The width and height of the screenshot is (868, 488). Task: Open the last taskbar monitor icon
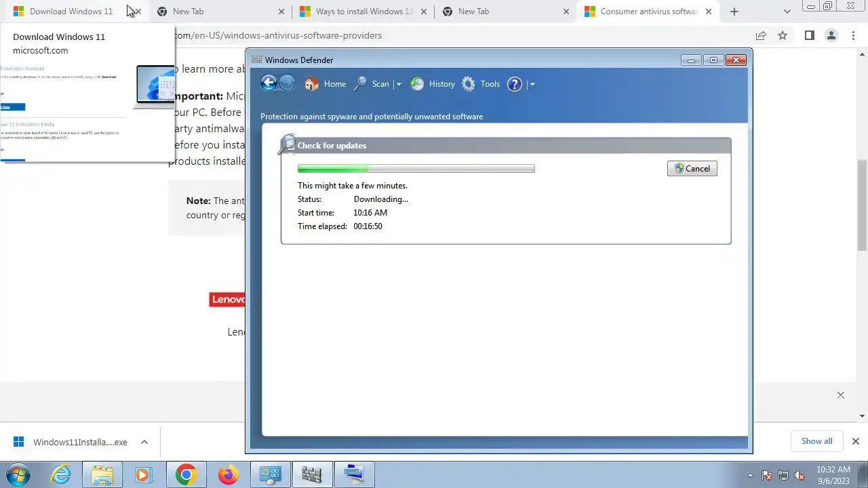354,474
